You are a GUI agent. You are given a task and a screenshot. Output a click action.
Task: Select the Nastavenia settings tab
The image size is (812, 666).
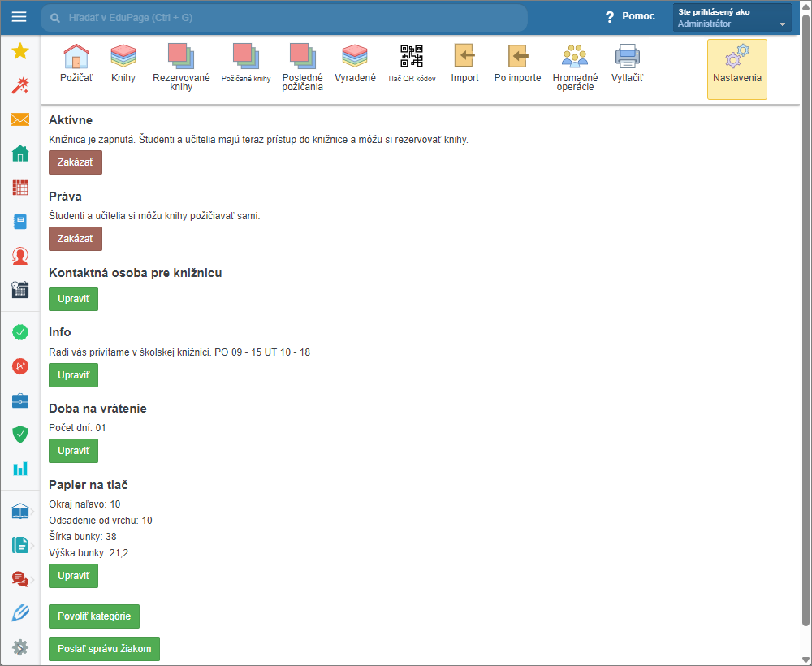tap(736, 69)
